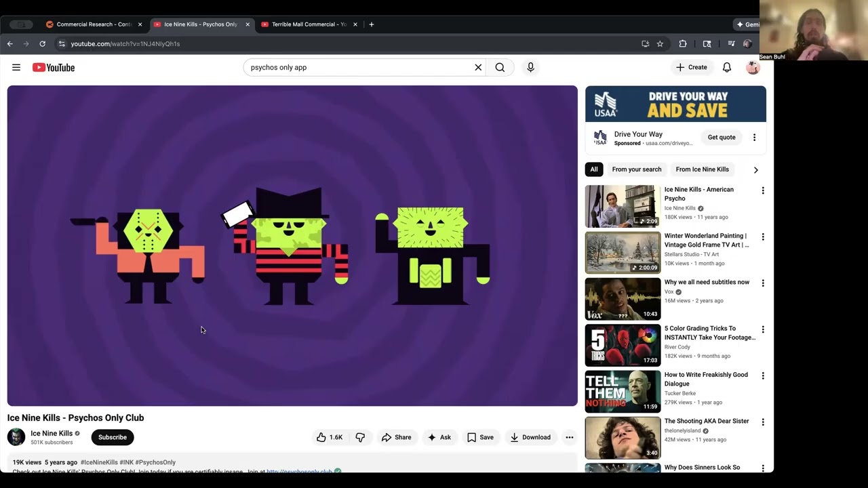Subscribe to Ice Nine Kills

click(113, 437)
